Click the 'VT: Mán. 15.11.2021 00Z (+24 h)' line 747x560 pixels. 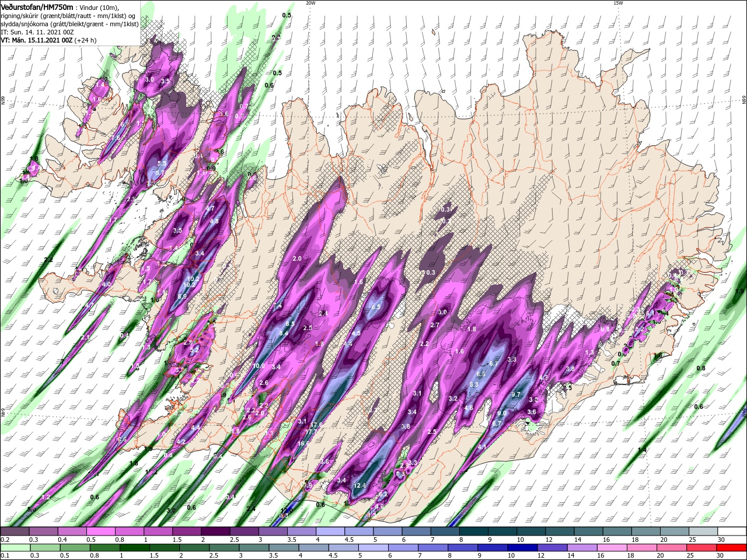(x=48, y=40)
